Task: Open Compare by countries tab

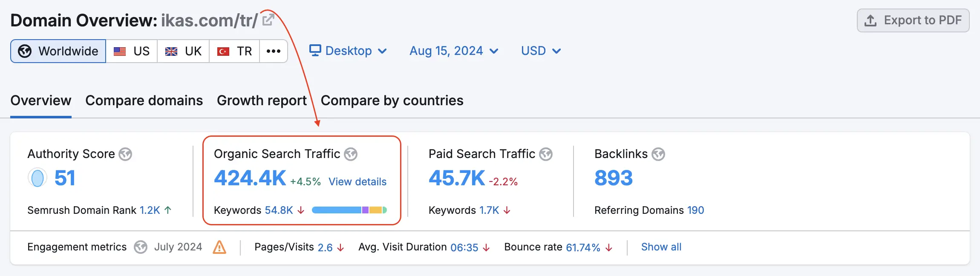Action: pyautogui.click(x=392, y=101)
